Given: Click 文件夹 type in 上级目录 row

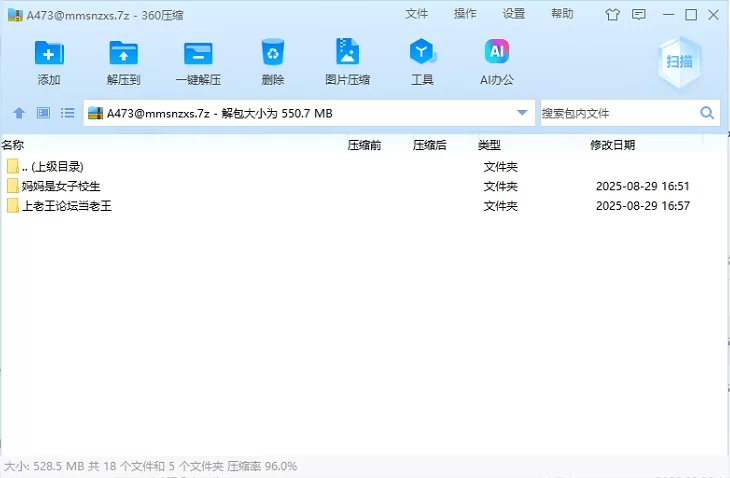Looking at the screenshot, I should (500, 167).
